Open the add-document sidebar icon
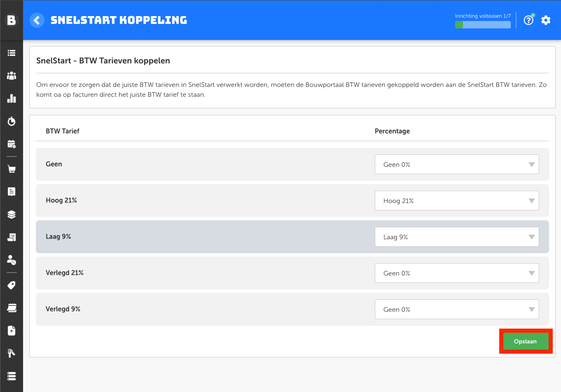This screenshot has width=561, height=392. (12, 331)
